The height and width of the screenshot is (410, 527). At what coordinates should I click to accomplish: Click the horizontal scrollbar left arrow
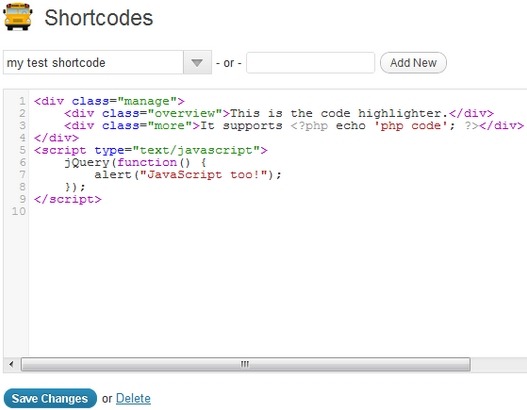point(11,364)
